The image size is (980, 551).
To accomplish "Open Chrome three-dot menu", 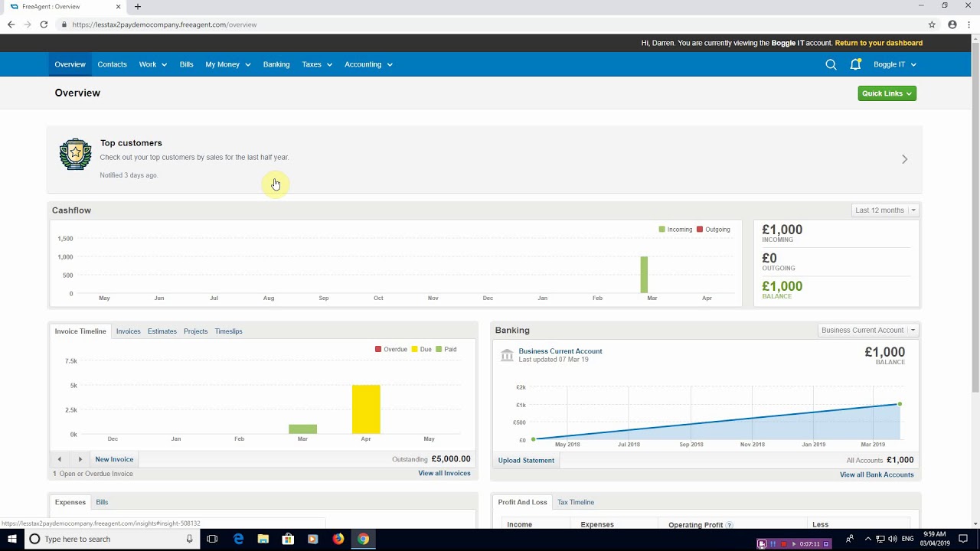I will (969, 24).
